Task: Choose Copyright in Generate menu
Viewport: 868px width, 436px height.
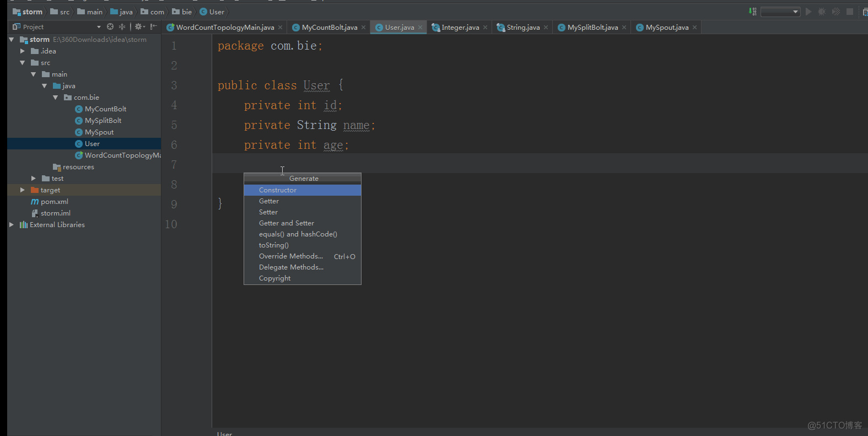Action: 303,278
